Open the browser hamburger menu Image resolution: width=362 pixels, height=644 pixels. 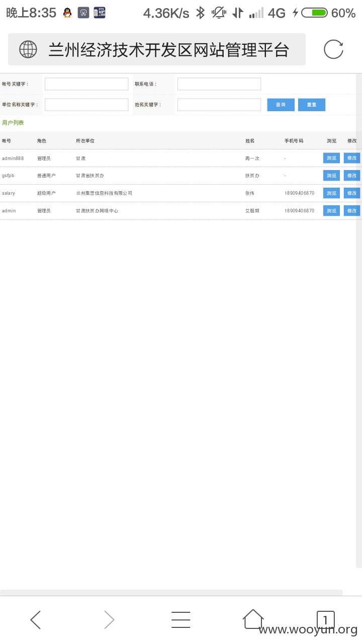(x=181, y=620)
